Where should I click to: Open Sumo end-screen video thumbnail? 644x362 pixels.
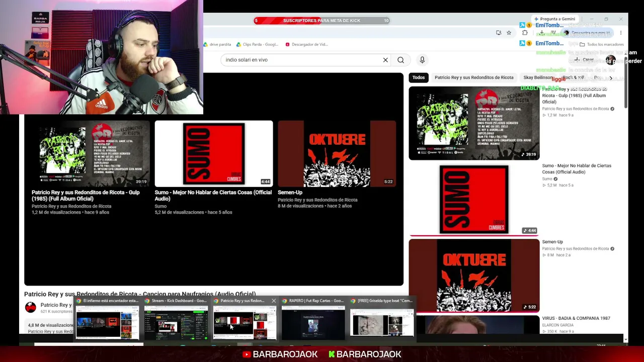214,153
